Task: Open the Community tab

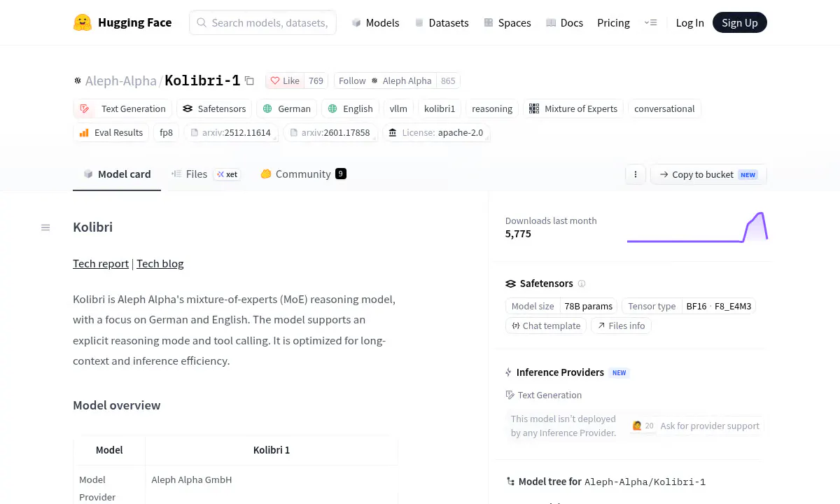Action: (x=303, y=174)
